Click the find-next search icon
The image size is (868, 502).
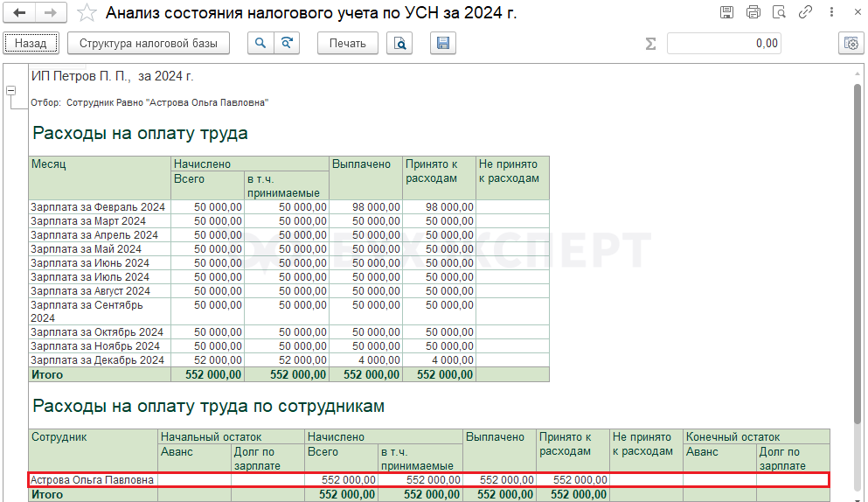(x=287, y=43)
